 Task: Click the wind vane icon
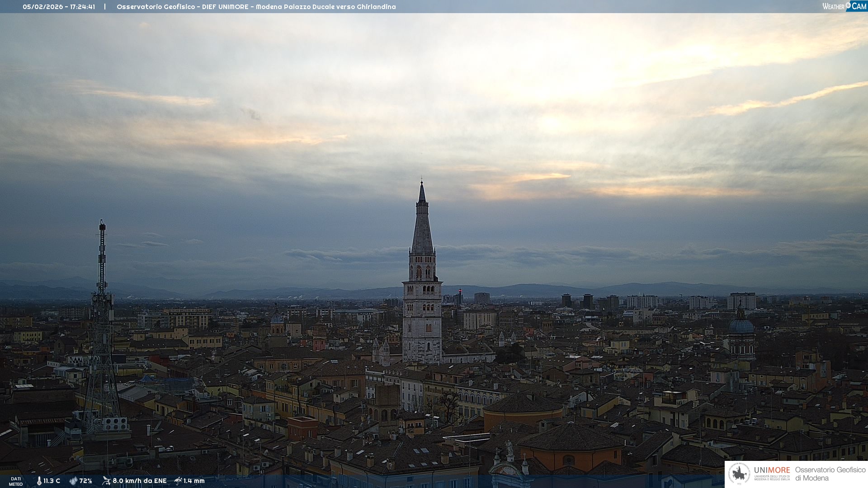pos(106,481)
